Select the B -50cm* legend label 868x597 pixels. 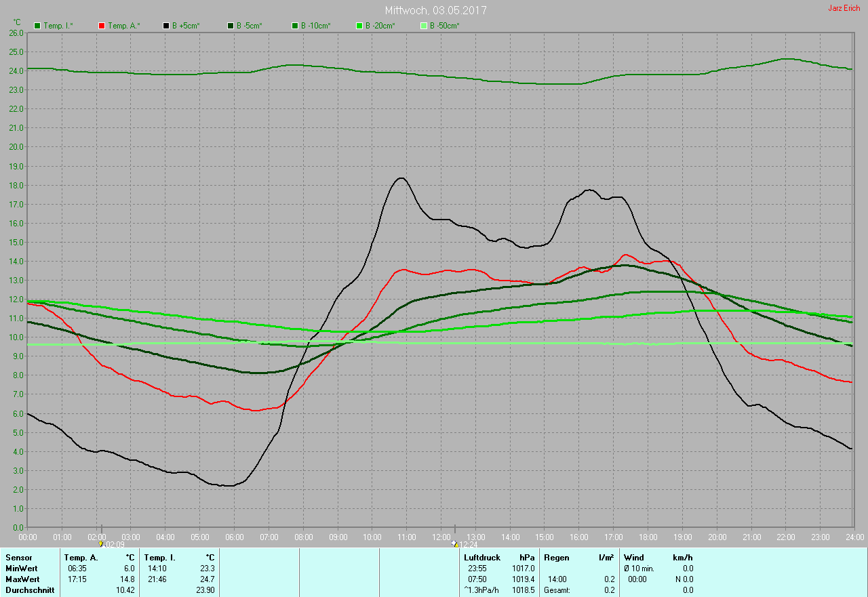pyautogui.click(x=445, y=26)
